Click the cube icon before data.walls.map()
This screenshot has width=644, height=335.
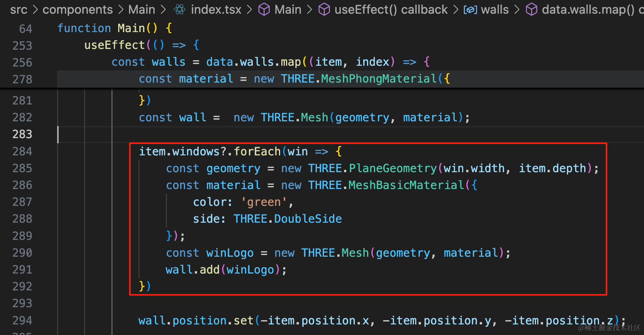[531, 9]
